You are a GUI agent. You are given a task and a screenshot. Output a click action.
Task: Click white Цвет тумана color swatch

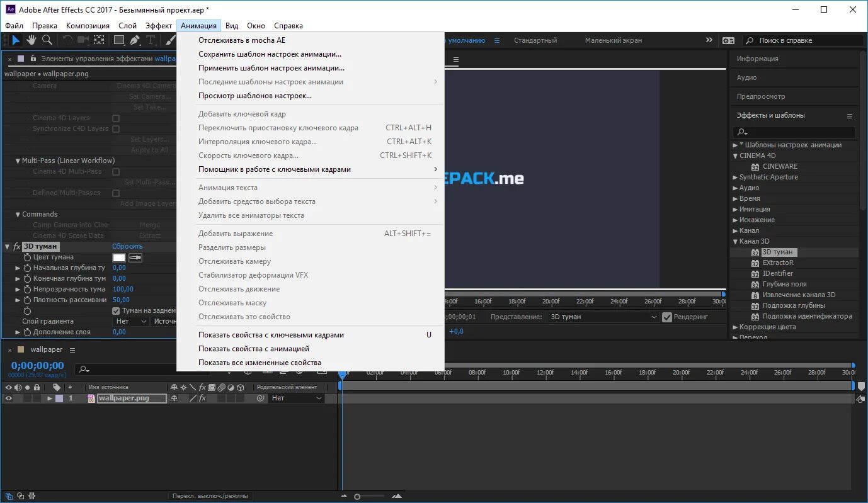pyautogui.click(x=119, y=257)
